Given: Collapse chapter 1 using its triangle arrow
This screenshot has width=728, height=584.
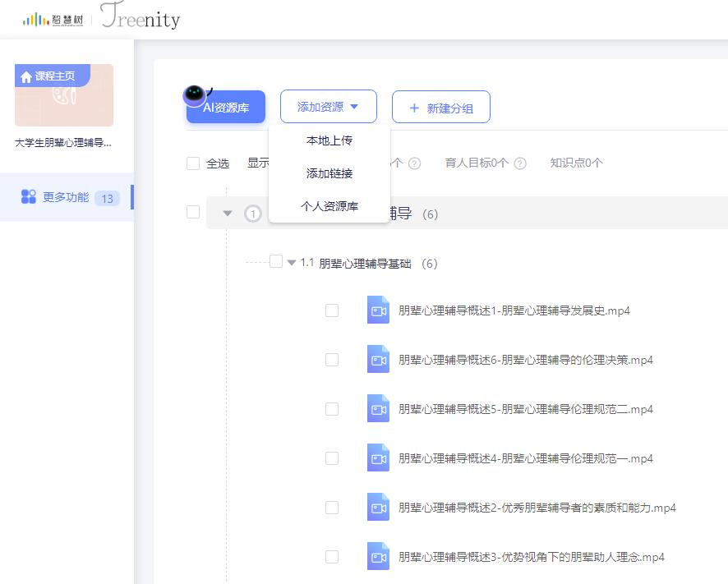Looking at the screenshot, I should (228, 214).
